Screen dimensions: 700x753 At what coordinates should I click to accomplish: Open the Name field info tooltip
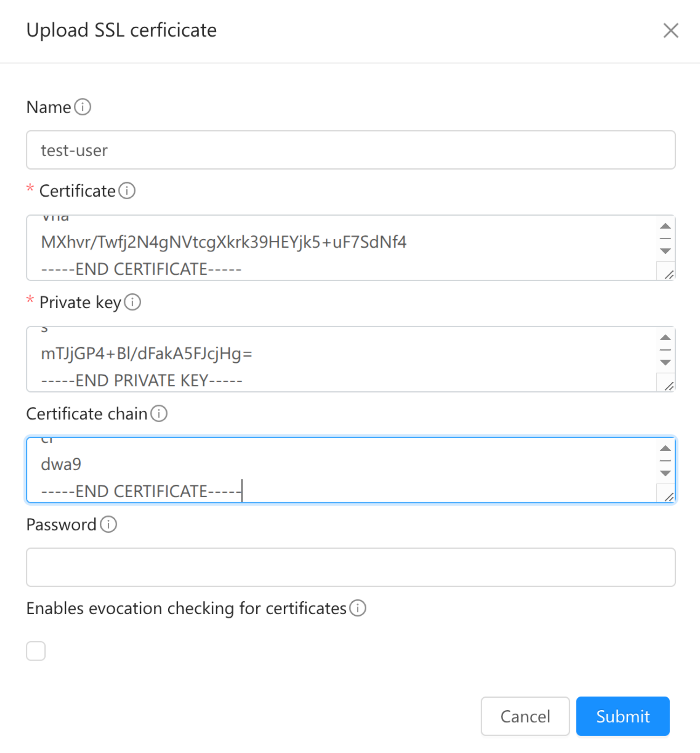point(83,107)
